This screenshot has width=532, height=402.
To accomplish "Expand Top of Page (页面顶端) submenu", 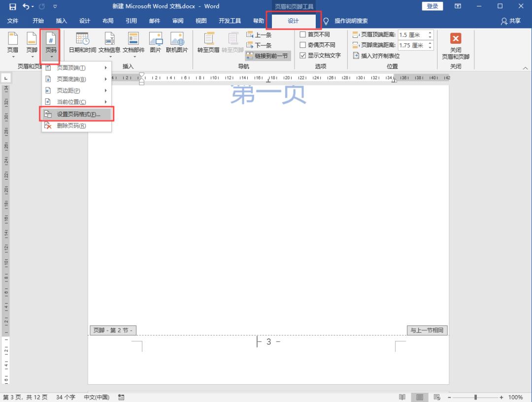I will point(76,68).
